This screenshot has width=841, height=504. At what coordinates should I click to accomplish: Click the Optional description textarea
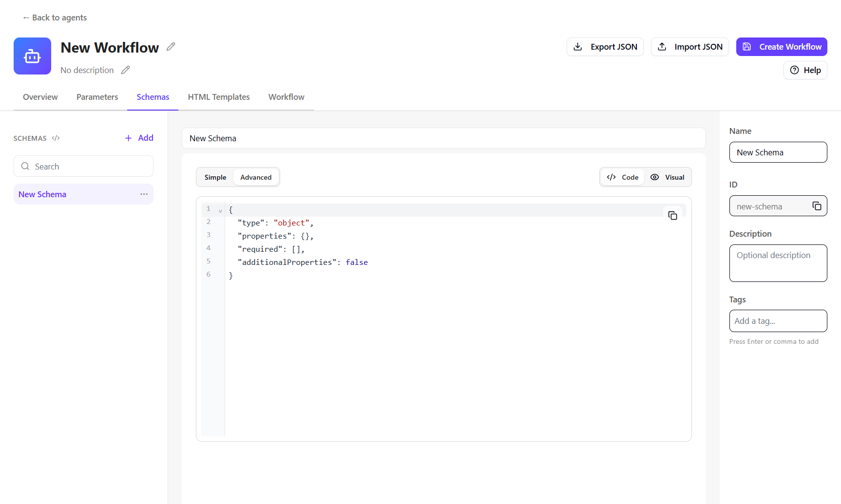coord(778,263)
